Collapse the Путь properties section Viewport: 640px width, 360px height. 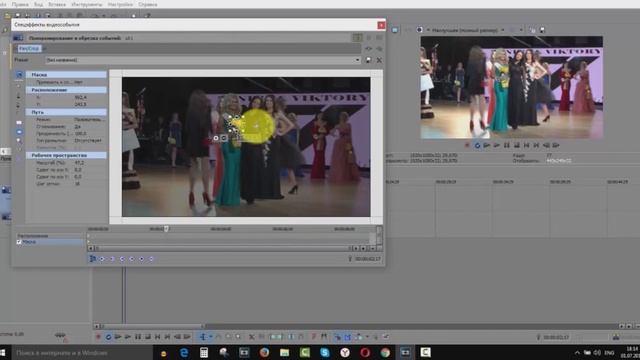[x=29, y=112]
